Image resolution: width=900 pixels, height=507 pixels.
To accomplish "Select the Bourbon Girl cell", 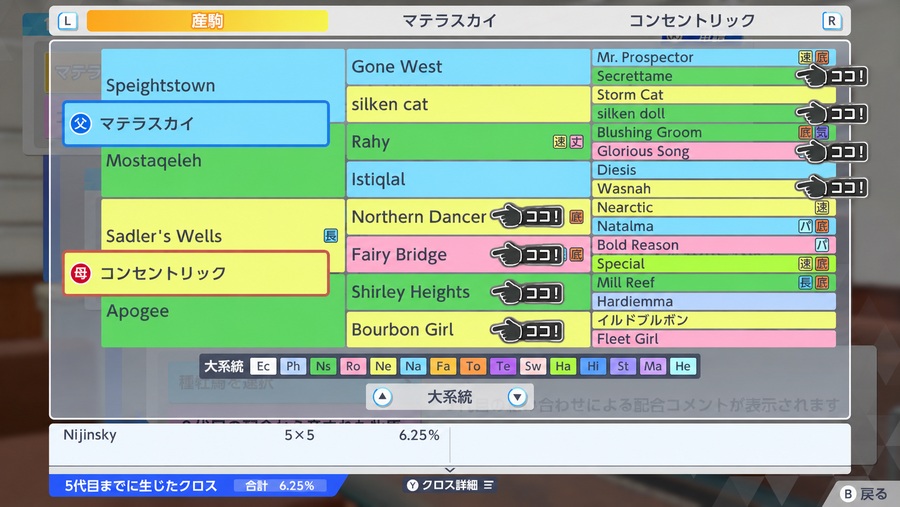I will [468, 330].
